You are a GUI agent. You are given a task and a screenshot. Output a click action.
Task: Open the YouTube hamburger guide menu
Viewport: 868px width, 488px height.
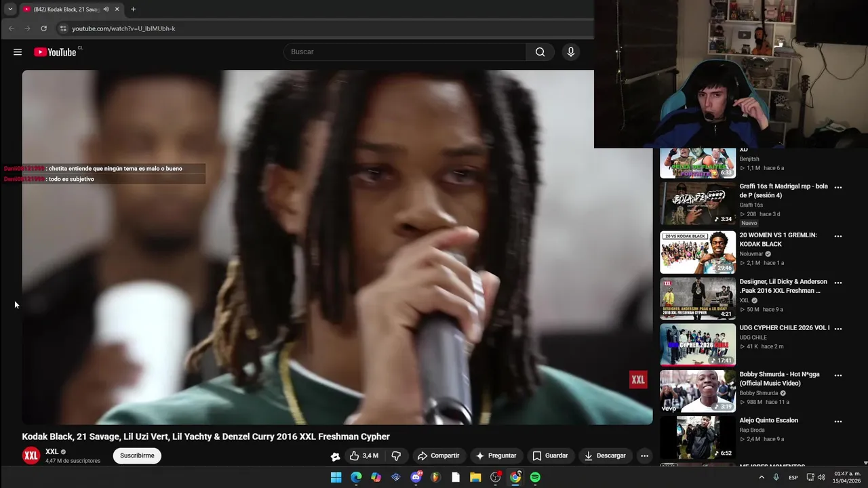coord(18,52)
